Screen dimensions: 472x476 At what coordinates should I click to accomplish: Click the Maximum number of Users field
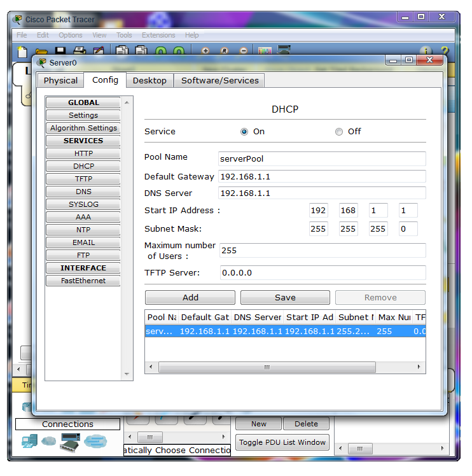point(323,251)
